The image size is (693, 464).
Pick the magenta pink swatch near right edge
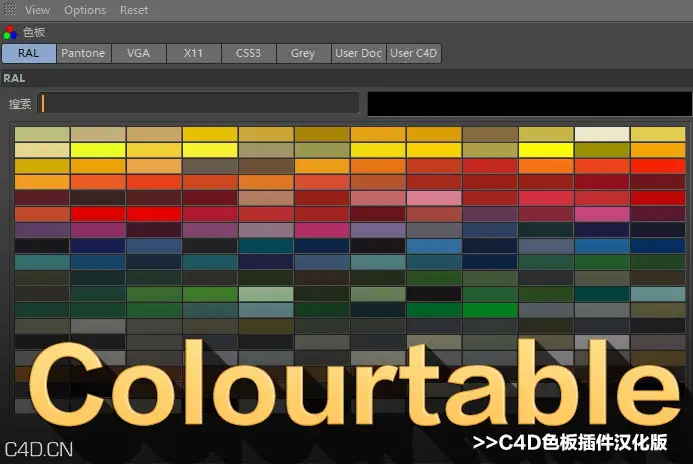(602, 214)
